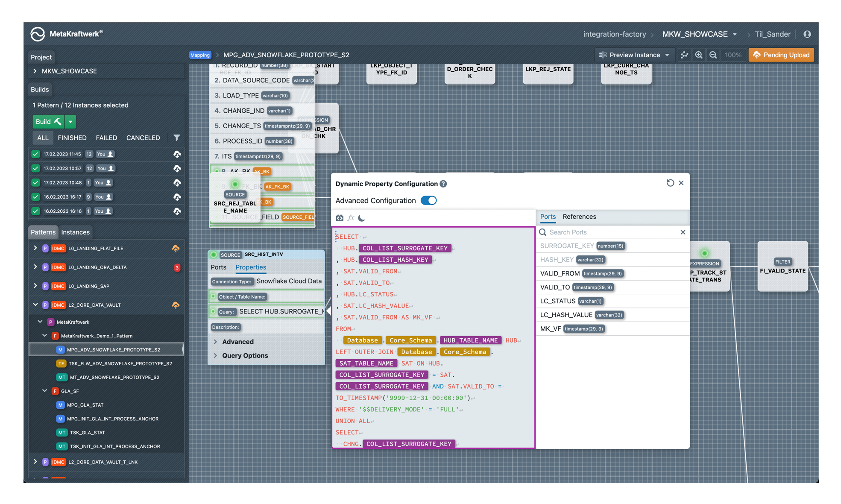The image size is (841, 504).
Task: Switch to the Instances tab
Action: (x=75, y=232)
